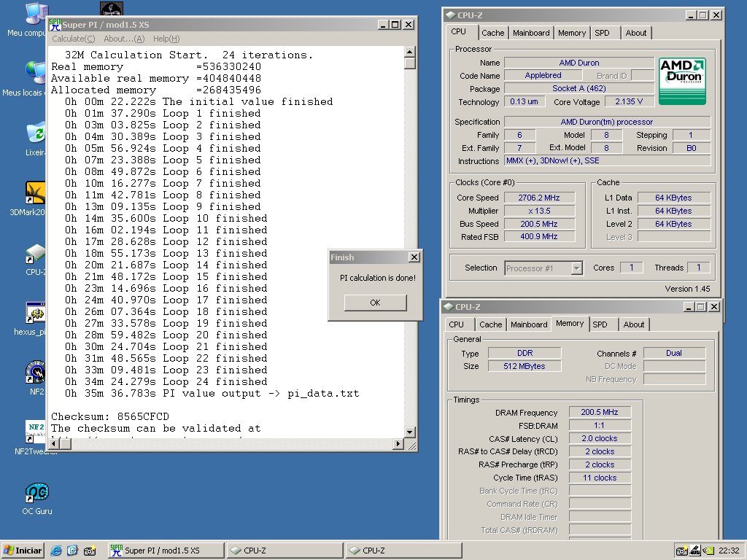Click the upper CPU-Z window title icon
The width and height of the screenshot is (747, 560).
click(451, 15)
